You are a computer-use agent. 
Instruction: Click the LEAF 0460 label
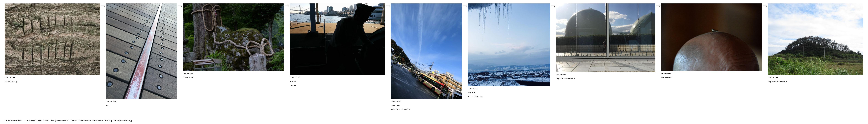pos(396,101)
